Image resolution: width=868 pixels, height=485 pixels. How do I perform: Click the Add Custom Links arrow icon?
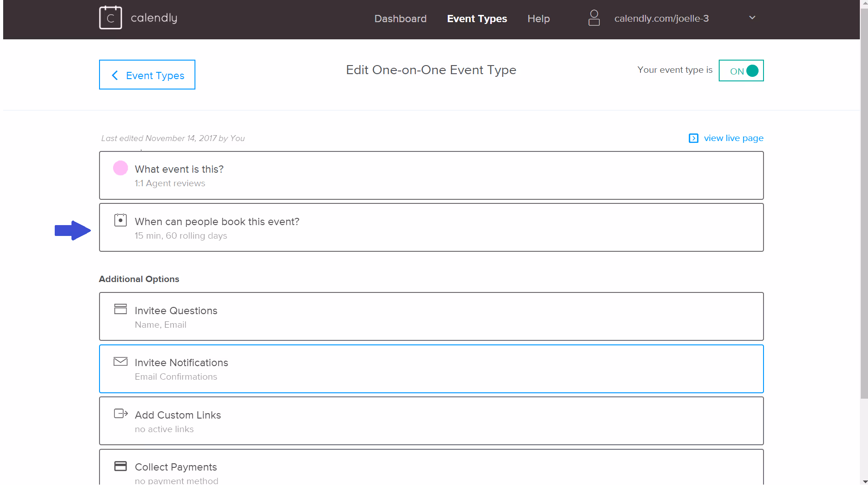click(x=121, y=413)
